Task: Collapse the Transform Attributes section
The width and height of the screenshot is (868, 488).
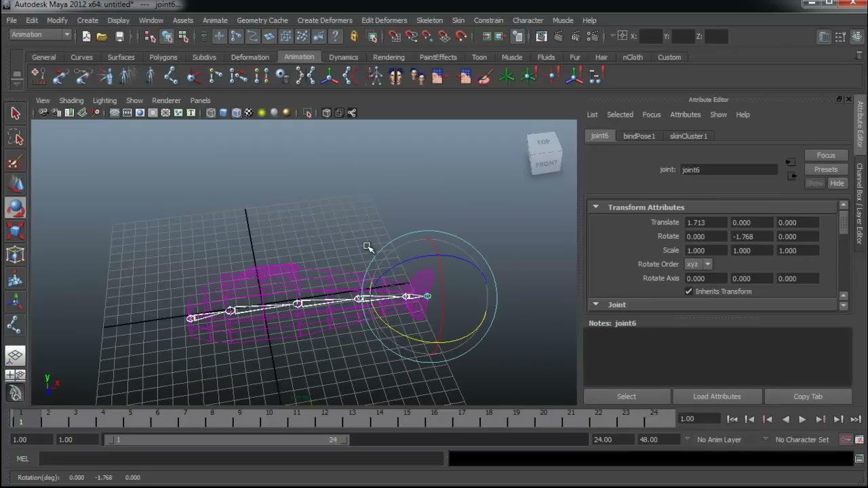Action: pos(595,207)
